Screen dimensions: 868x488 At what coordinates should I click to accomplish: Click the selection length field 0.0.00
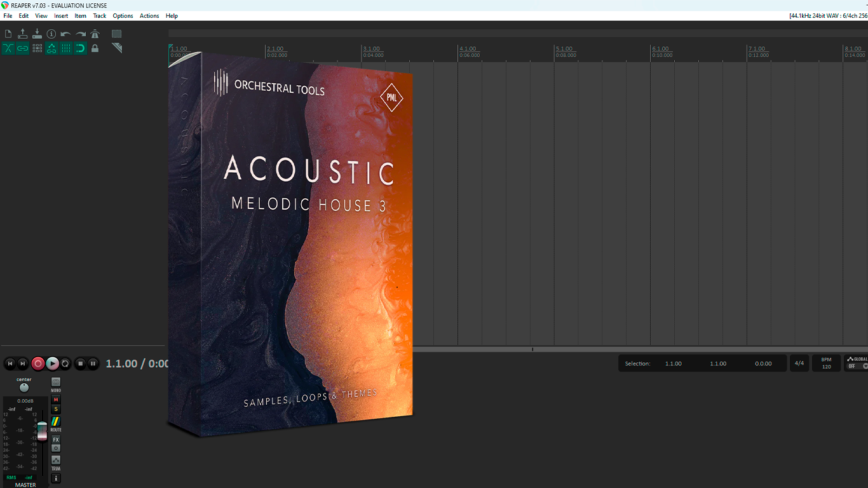click(x=763, y=363)
